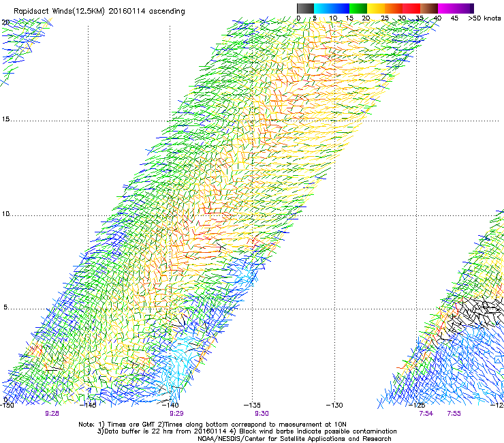504x443 pixels.
Task: Click the brown 35–40 knots legend swatch
Action: 429,8
